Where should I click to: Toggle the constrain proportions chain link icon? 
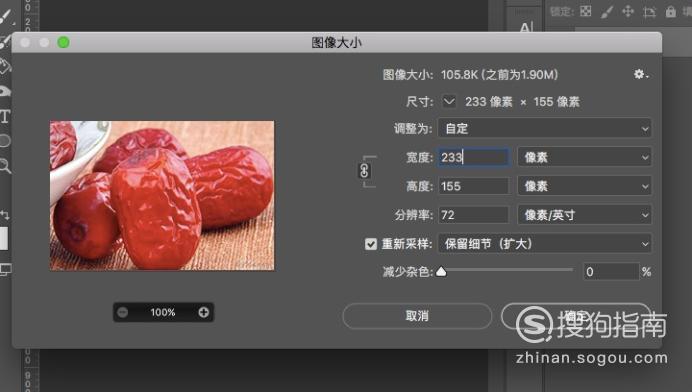tap(364, 171)
